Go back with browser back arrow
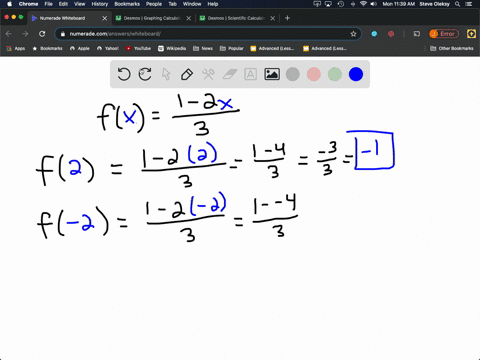 tap(9, 34)
